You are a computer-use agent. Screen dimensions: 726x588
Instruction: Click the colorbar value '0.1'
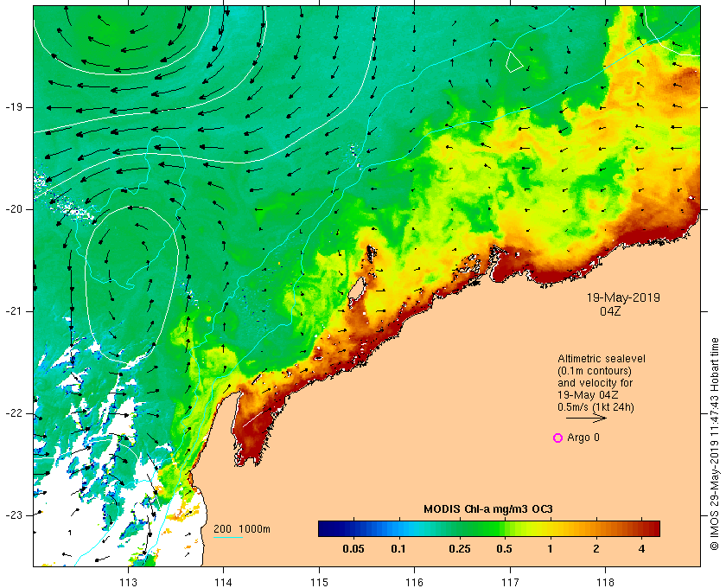tap(398, 549)
